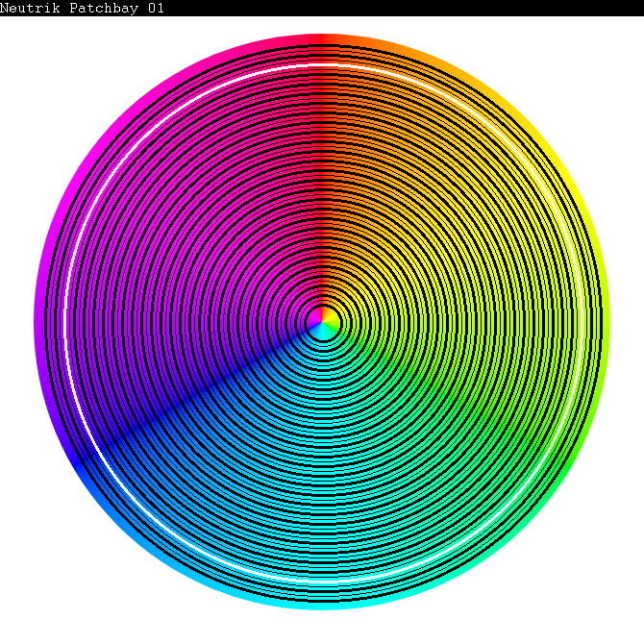Image resolution: width=644 pixels, height=644 pixels.
Task: Click the Neutrik Patchbay 01 title text
Action: (82, 8)
